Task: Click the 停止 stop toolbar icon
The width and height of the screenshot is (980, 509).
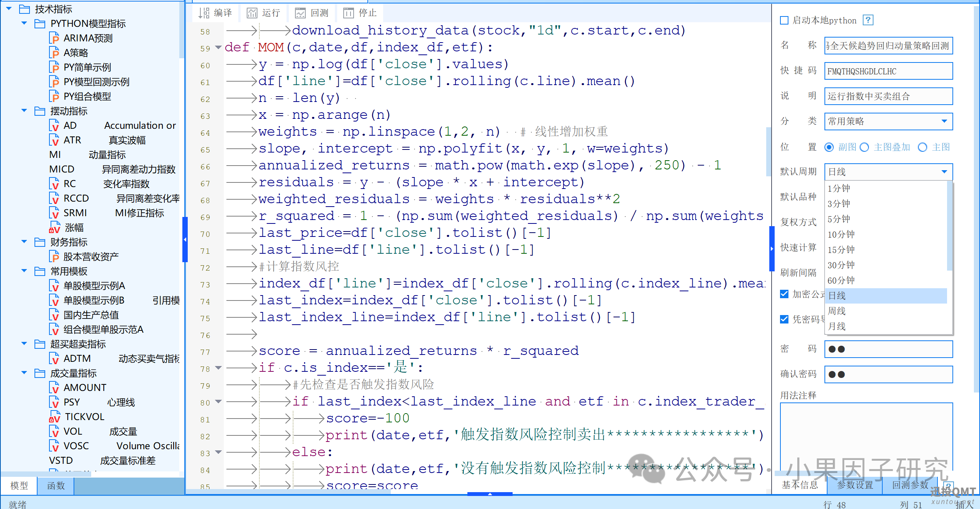Action: tap(349, 13)
